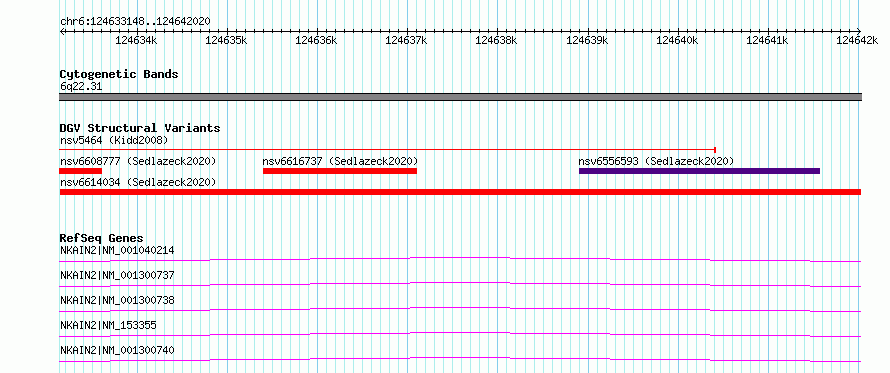Open the NKAIN2|NM_001300740 transcript label

click(117, 350)
